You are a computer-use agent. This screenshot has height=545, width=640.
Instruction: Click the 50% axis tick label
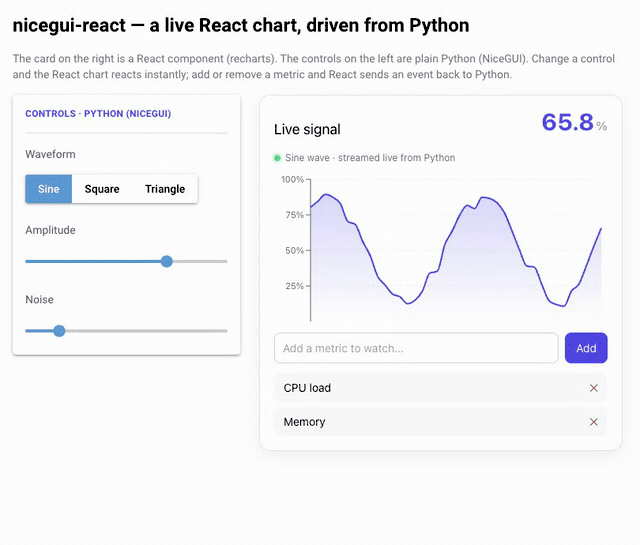(295, 250)
